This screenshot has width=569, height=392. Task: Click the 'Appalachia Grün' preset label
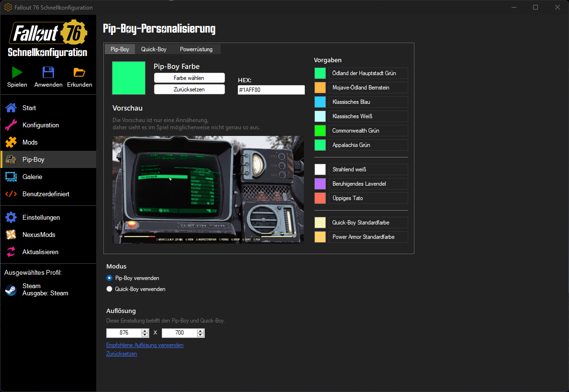pyautogui.click(x=368, y=145)
